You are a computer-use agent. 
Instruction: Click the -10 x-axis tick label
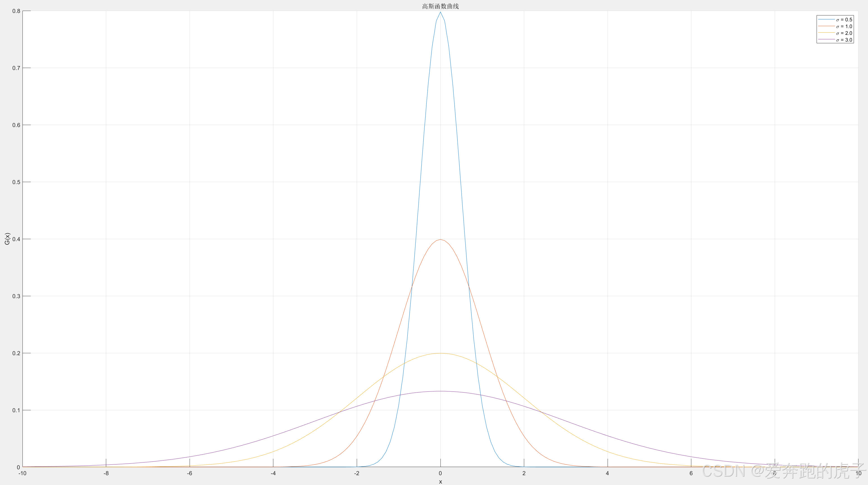click(x=22, y=473)
